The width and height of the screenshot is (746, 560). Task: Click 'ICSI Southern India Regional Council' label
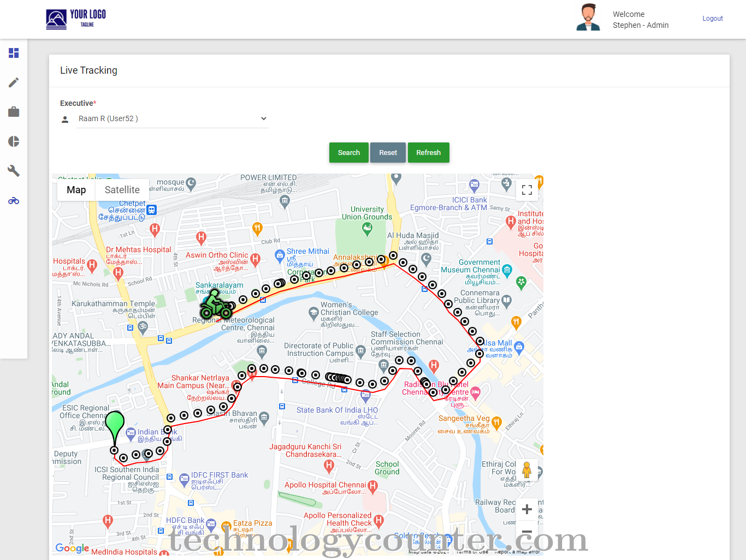pos(127,473)
